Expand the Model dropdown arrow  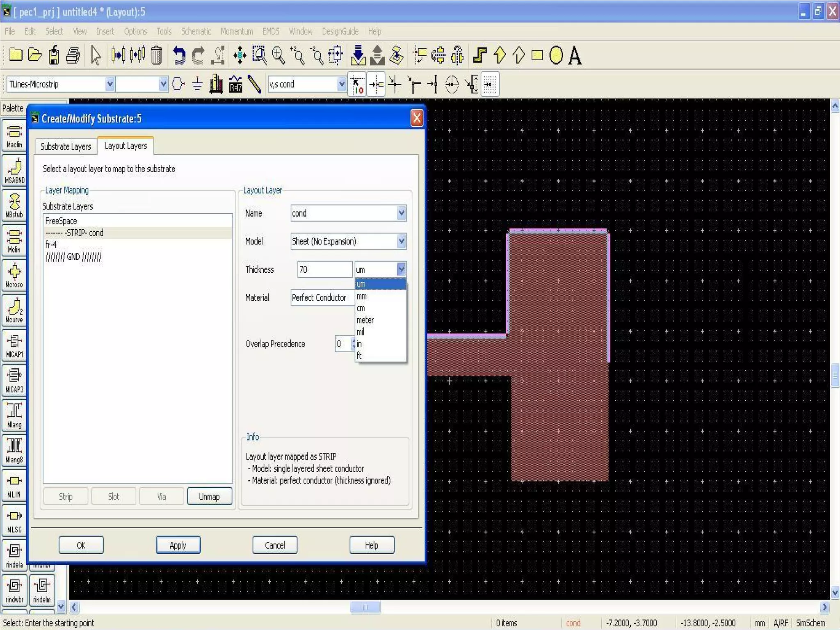401,241
